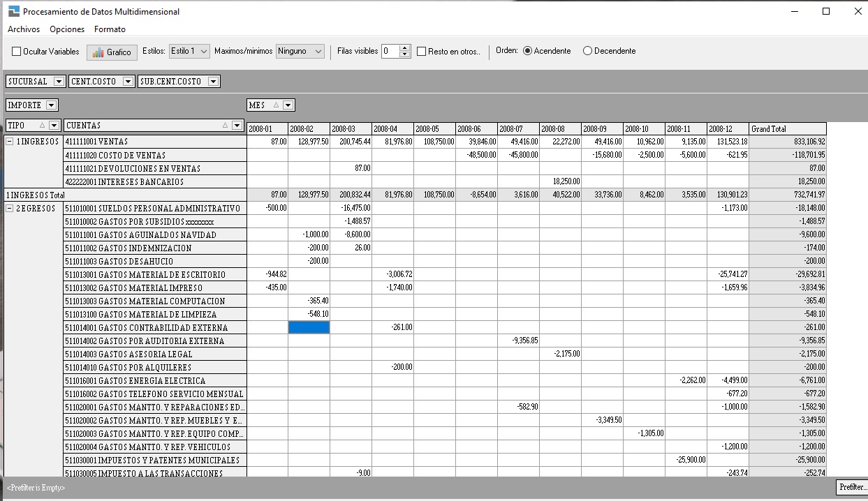Screen dimensions: 868x501
Task: Click the Grafico chart button
Action: point(112,52)
